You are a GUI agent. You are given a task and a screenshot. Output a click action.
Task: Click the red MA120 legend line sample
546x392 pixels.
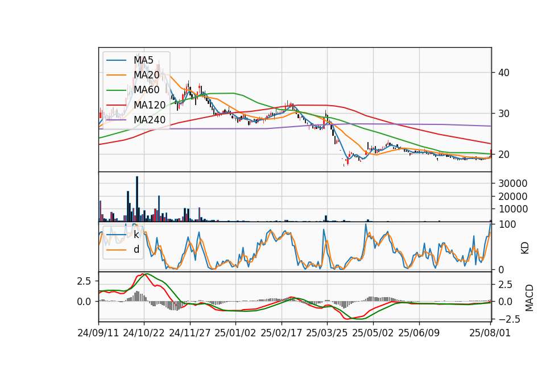tap(116, 105)
